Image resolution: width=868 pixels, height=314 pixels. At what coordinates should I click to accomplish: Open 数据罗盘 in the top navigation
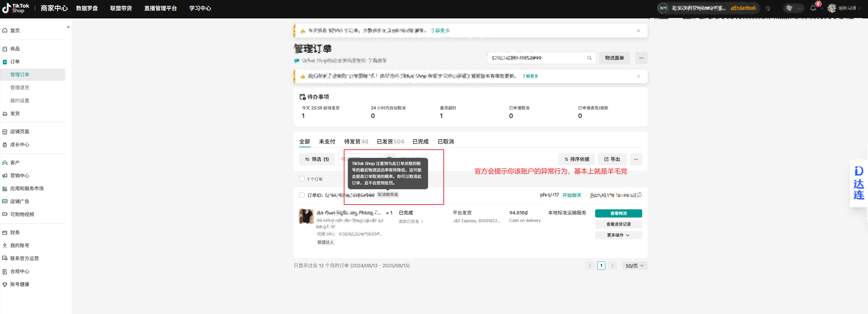(x=87, y=8)
